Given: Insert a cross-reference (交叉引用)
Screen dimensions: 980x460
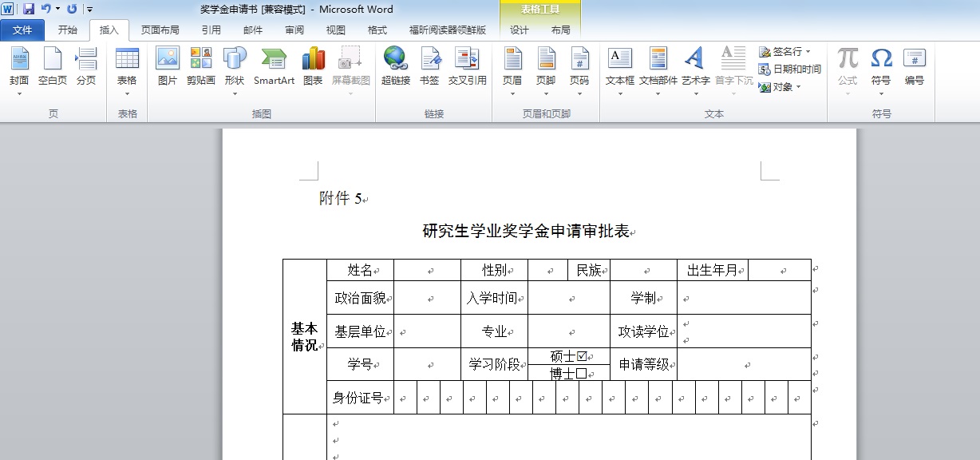Looking at the screenshot, I should 467,67.
